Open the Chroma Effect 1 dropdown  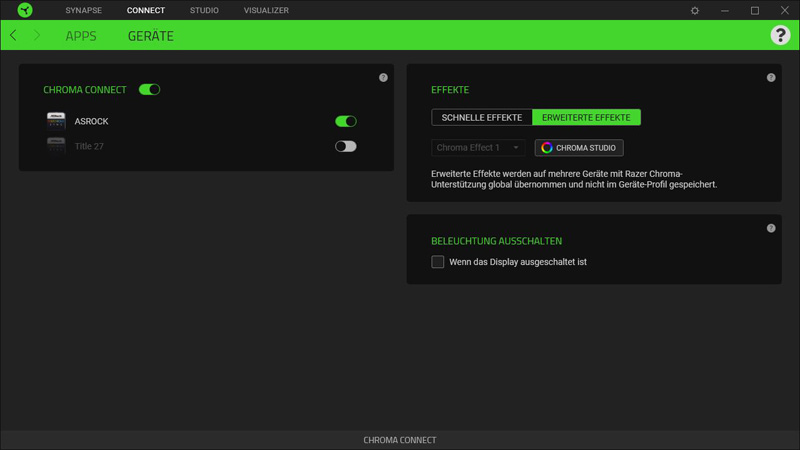(478, 147)
